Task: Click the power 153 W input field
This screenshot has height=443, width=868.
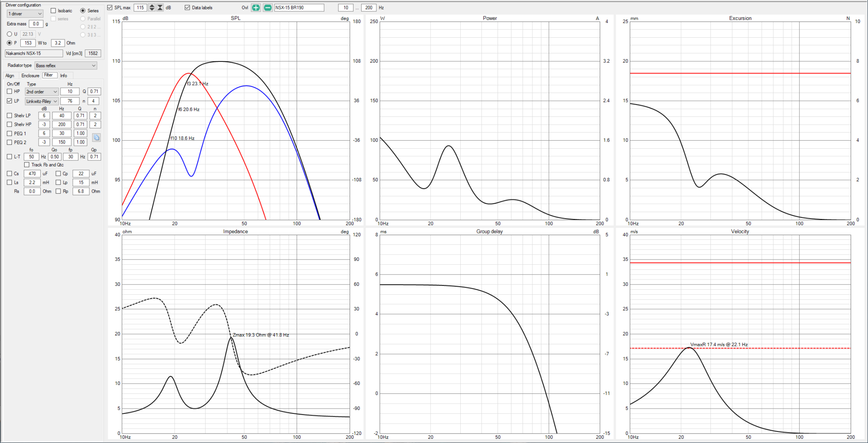Action: [28, 43]
